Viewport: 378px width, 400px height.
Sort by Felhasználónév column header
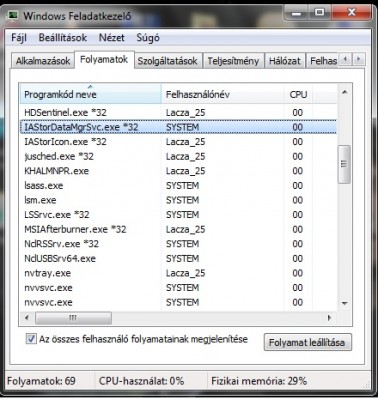223,94
